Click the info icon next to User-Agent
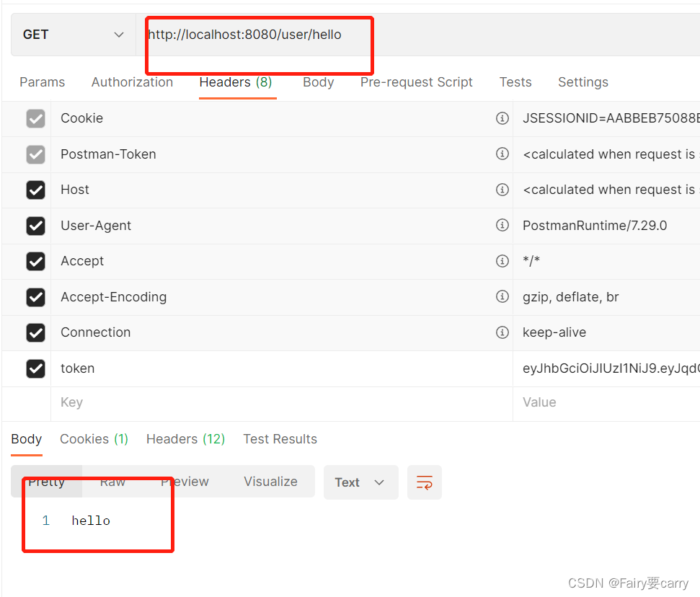This screenshot has height=597, width=700. click(502, 226)
